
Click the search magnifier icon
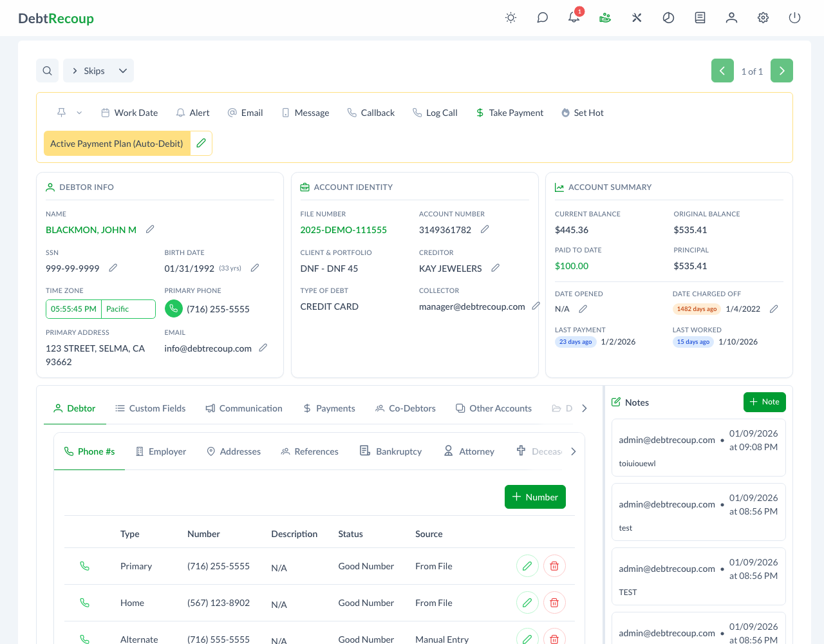click(x=48, y=71)
